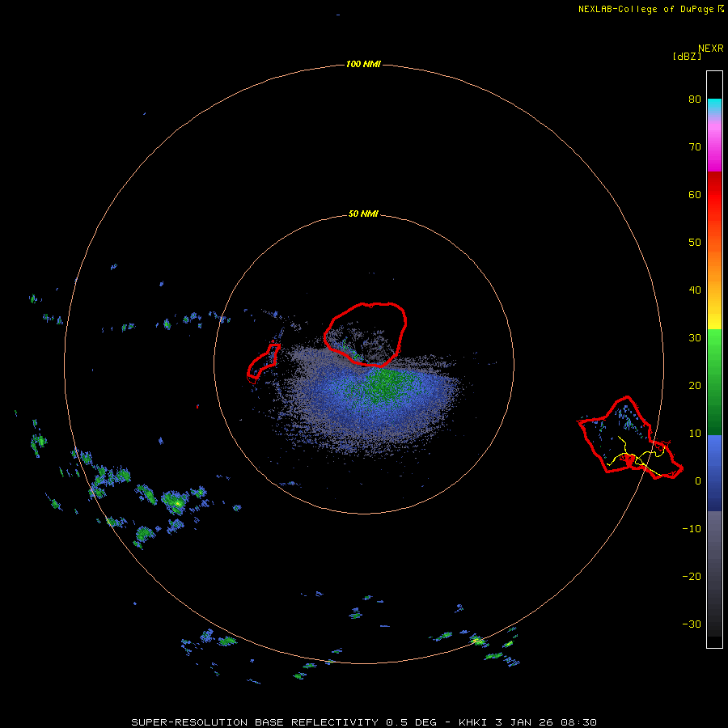Viewport: 728px width, 728px height.
Task: Click the 80 value on the dBZ scale
Action: click(695, 99)
